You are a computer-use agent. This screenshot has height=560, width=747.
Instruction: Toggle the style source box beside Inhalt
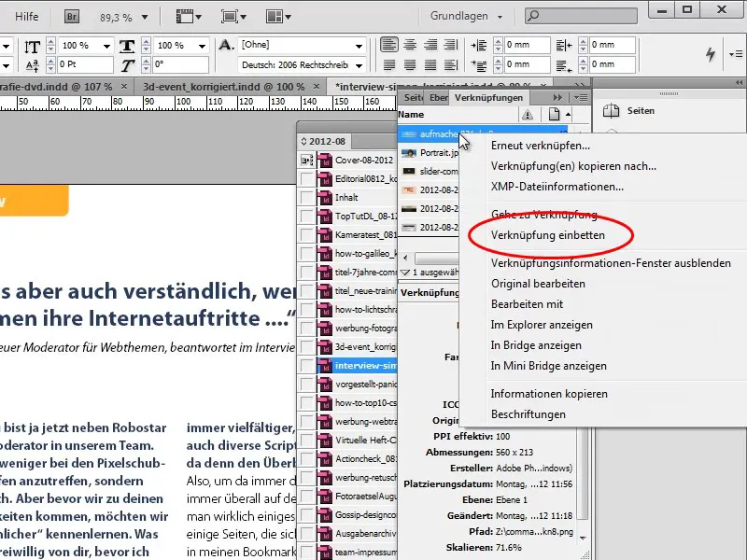click(307, 198)
